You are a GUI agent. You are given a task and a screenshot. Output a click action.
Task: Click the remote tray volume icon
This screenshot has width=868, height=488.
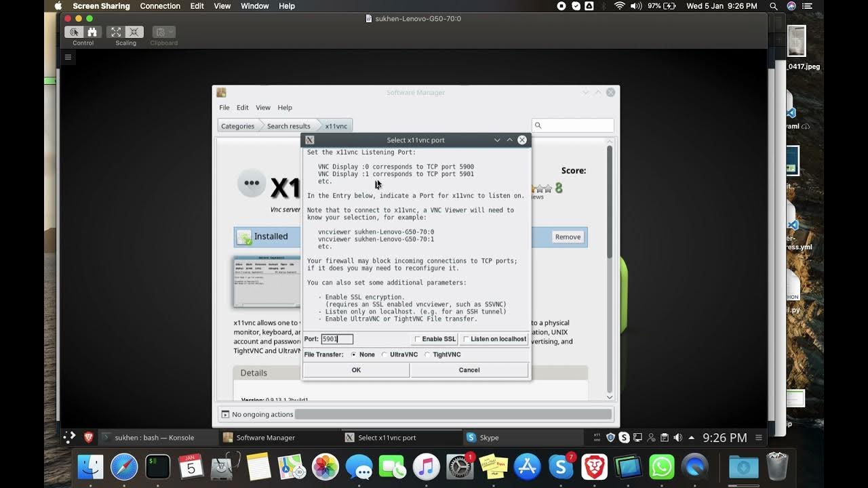(x=678, y=437)
